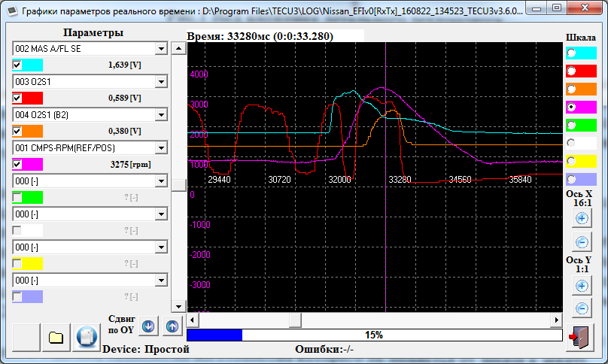Uncheck the cyan MAS A/FL SE checkbox
This screenshot has height=364, width=608.
17,65
